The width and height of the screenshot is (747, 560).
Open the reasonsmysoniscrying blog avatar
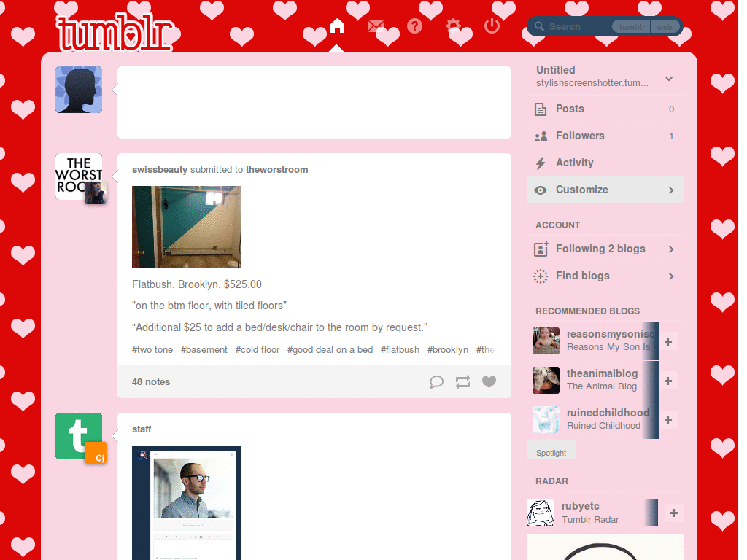[546, 341]
